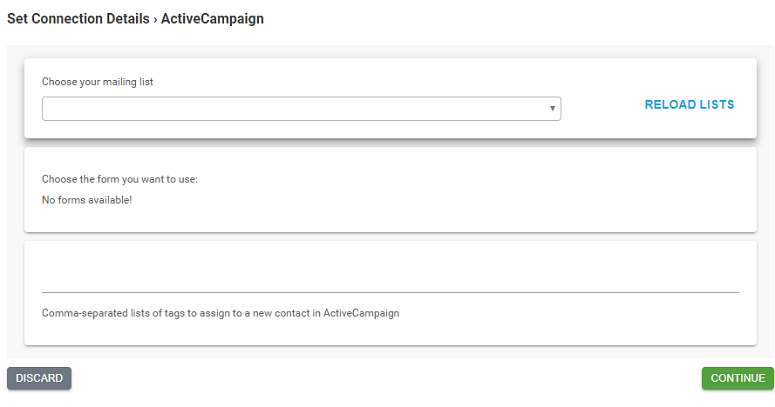Click the left edge of mailing list select box
The width and height of the screenshot is (775, 407).
coord(44,109)
